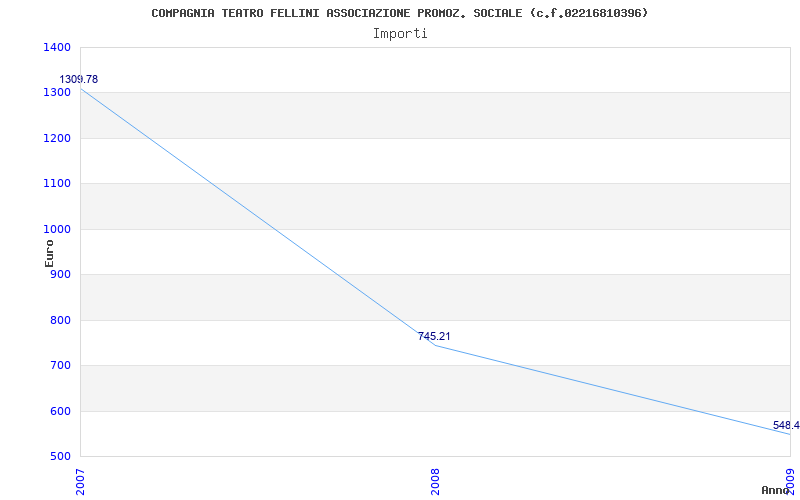Viewport: 800px width, 500px height.
Task: Click the 2007 x-axis label
Action: tap(81, 483)
